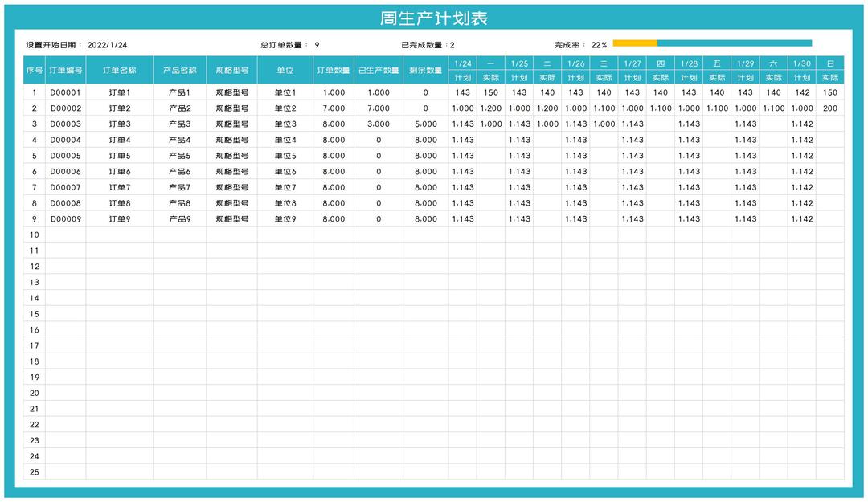The height and width of the screenshot is (502, 868).
Task: Click the 单位 column header
Action: (285, 71)
